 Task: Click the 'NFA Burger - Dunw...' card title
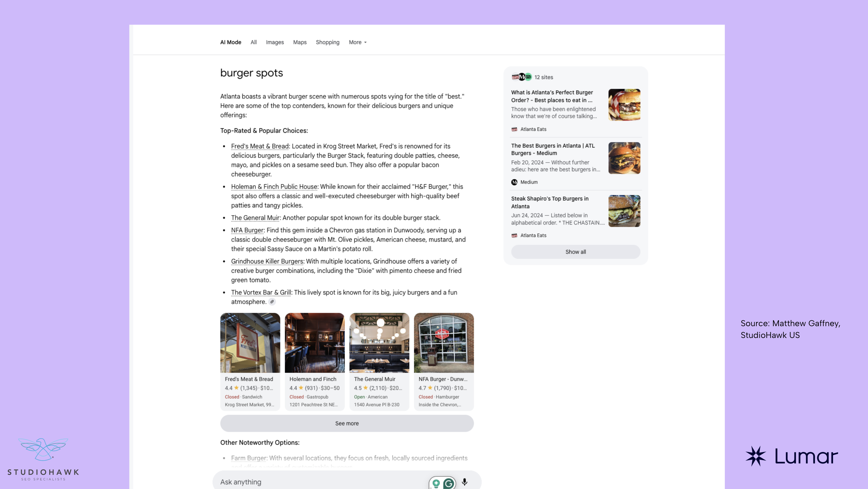point(443,379)
